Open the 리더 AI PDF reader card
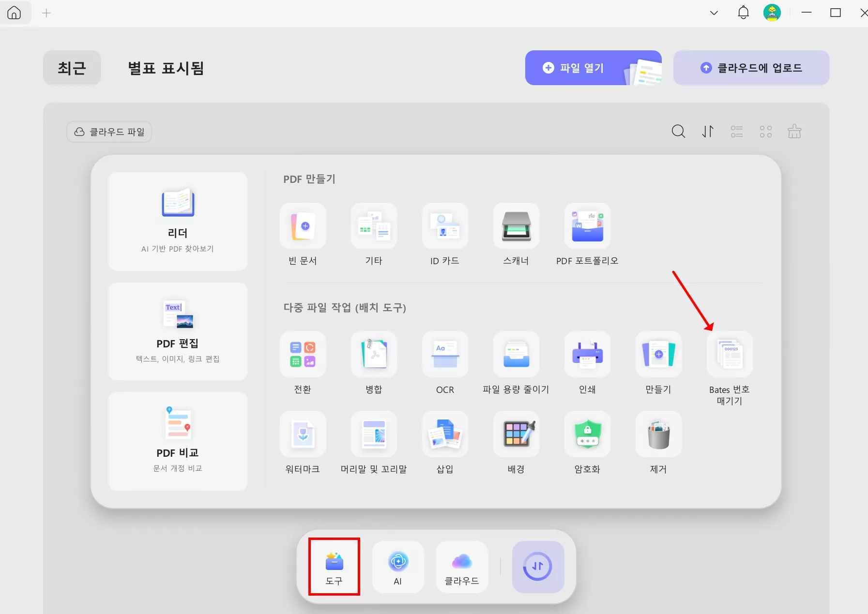This screenshot has height=614, width=868. click(178, 222)
